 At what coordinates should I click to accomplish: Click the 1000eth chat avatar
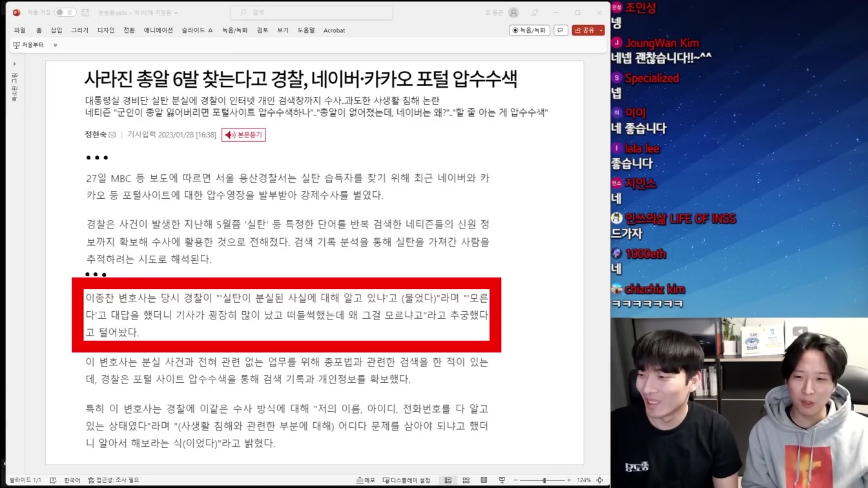[x=617, y=254]
